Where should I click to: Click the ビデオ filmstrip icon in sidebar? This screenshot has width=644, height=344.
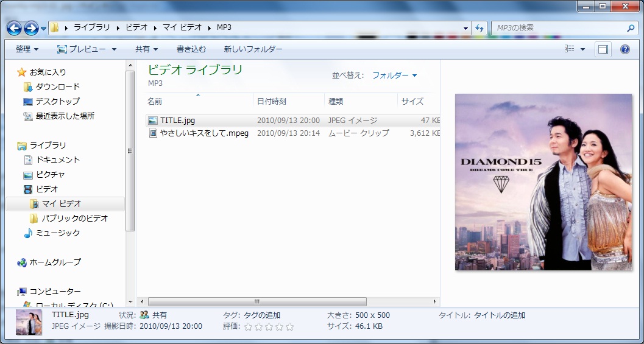click(28, 189)
